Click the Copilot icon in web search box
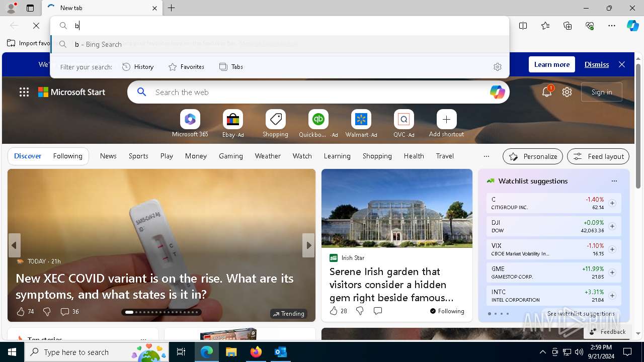 pos(497,92)
